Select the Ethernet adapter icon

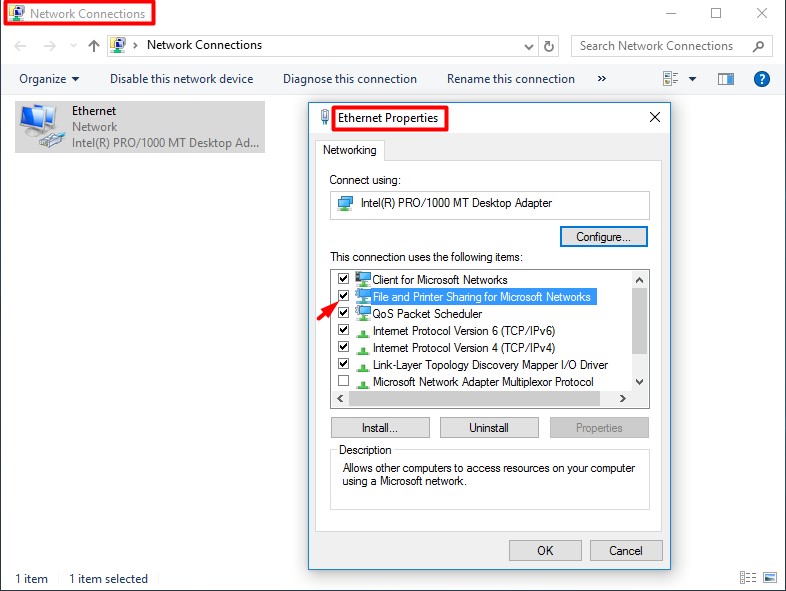click(42, 126)
